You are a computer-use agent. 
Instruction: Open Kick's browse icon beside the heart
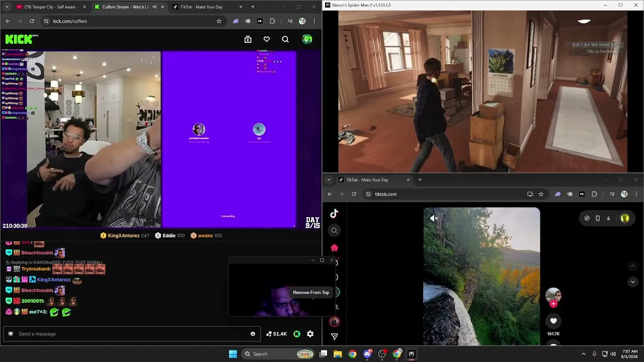(248, 39)
